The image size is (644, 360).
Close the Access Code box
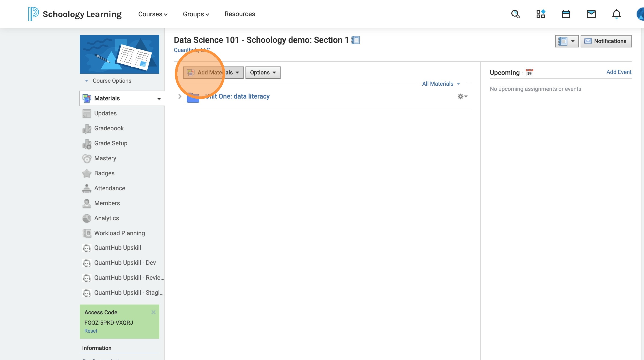click(x=153, y=312)
